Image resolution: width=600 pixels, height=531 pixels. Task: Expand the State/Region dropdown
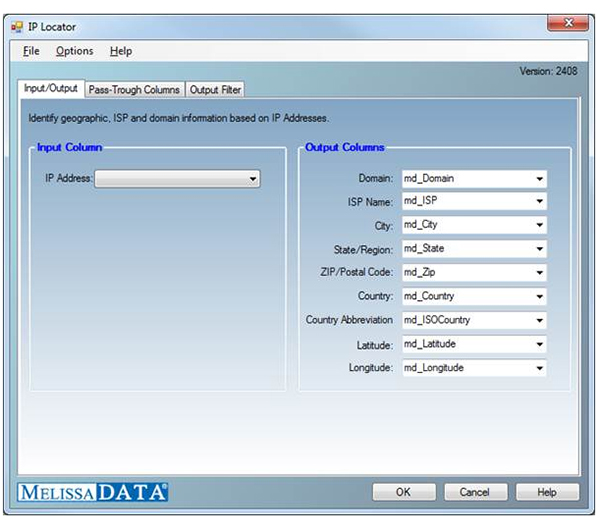click(540, 249)
